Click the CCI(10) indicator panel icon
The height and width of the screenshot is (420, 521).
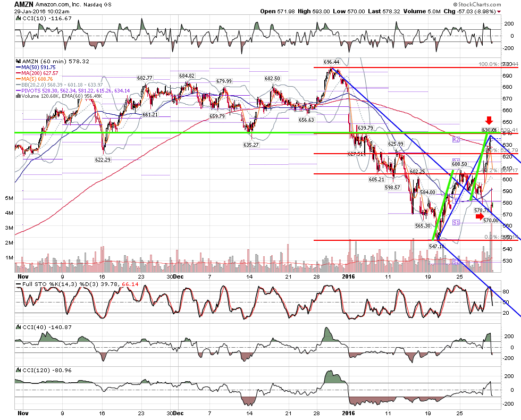click(x=19, y=19)
